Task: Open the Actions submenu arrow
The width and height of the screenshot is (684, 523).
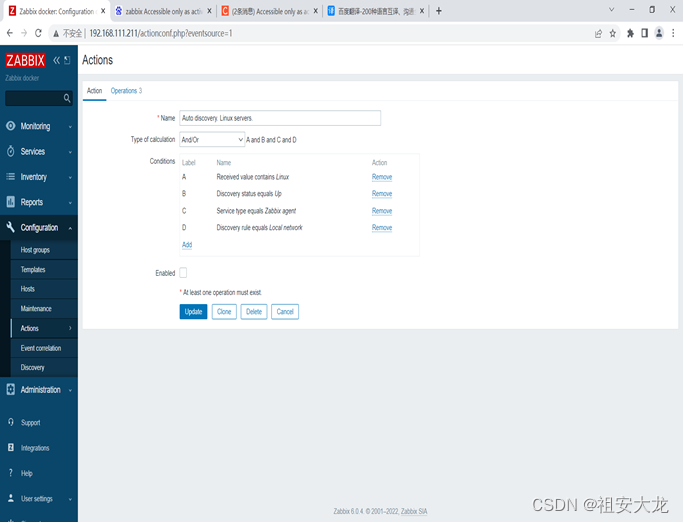Action: point(70,328)
